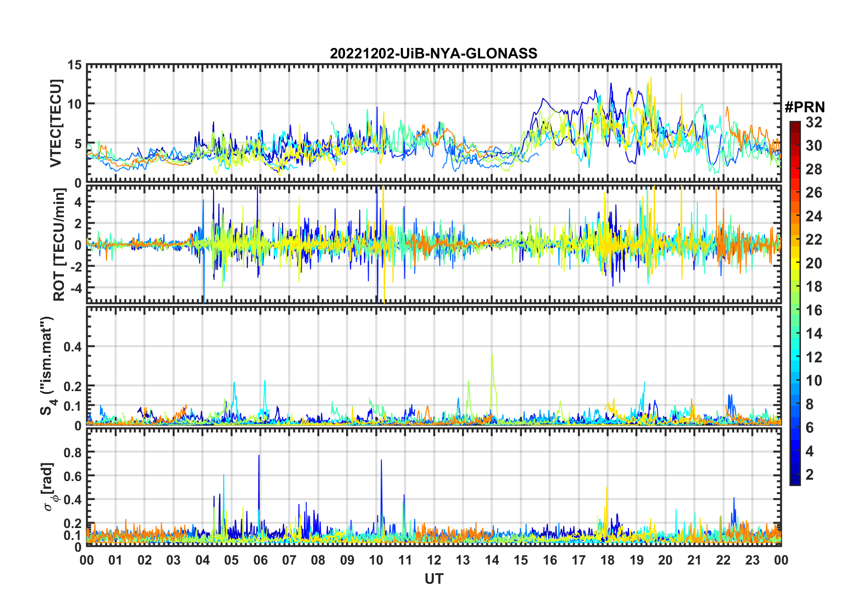Click the x-axis tick label 03

tap(173, 560)
